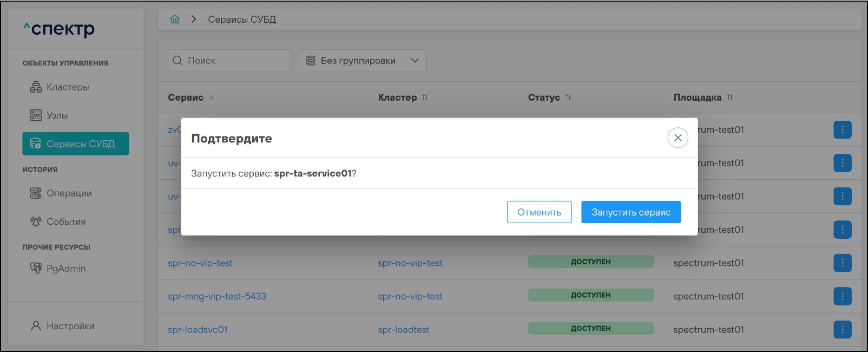Click the Спектр logo
This screenshot has width=868, height=352.
[x=59, y=29]
